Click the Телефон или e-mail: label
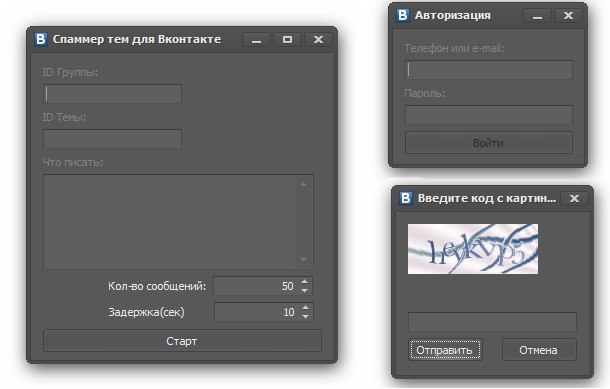The image size is (610, 389). point(454,48)
